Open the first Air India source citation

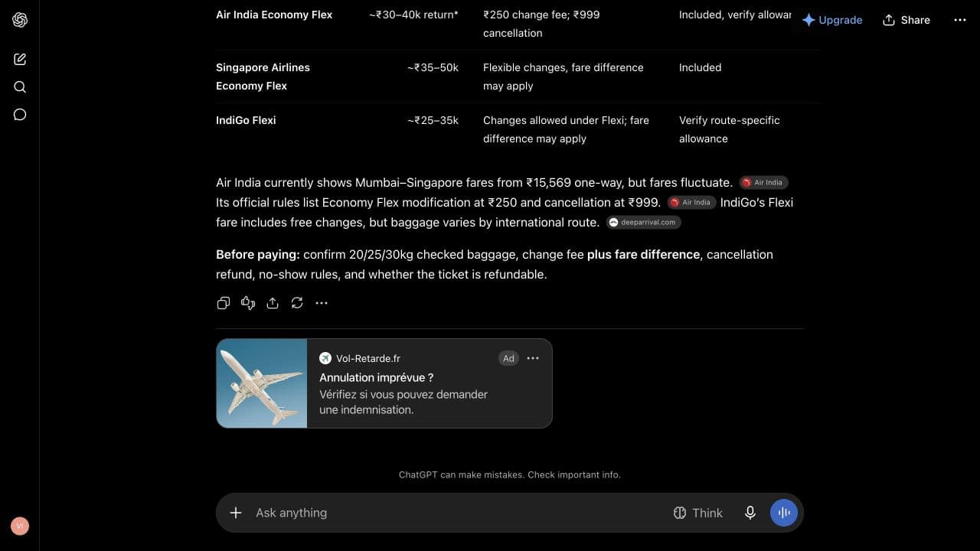[x=763, y=182]
